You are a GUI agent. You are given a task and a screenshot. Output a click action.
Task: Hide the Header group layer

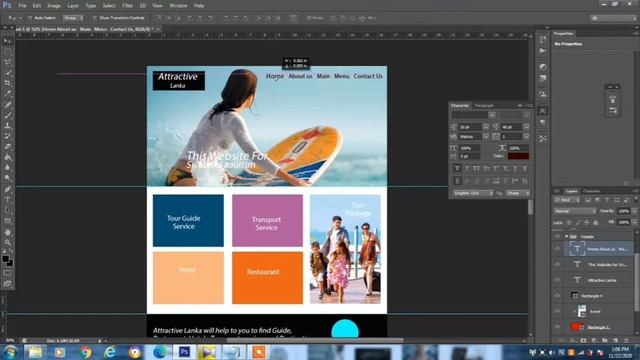tap(557, 236)
